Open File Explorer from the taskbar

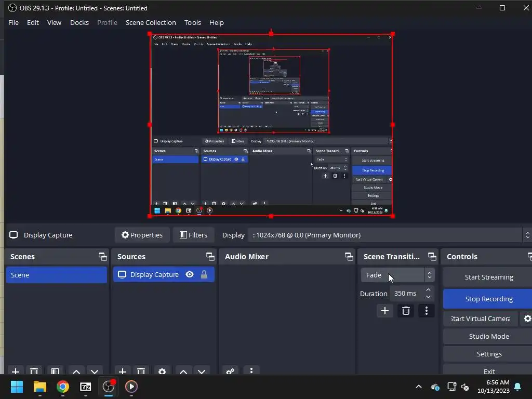pyautogui.click(x=39, y=387)
